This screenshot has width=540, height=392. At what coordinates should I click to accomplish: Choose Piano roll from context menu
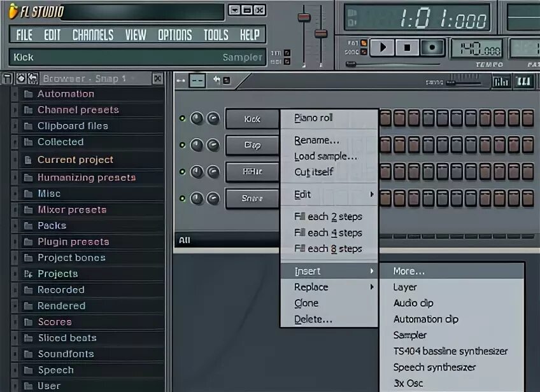329,118
